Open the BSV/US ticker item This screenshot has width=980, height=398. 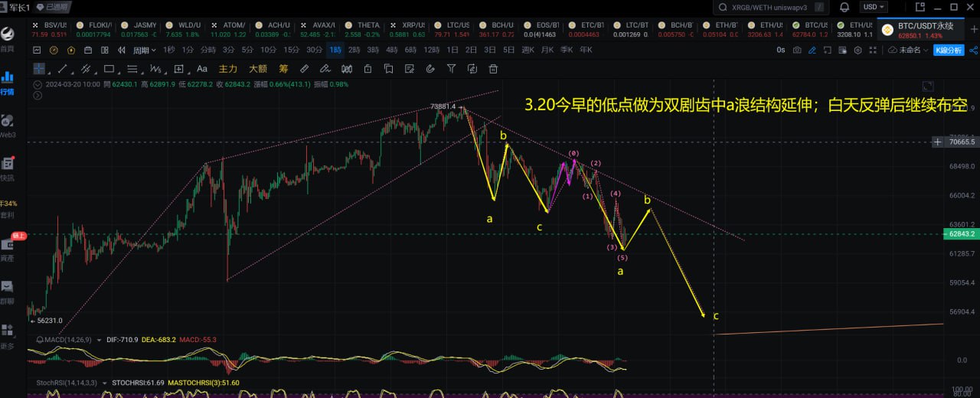point(49,29)
